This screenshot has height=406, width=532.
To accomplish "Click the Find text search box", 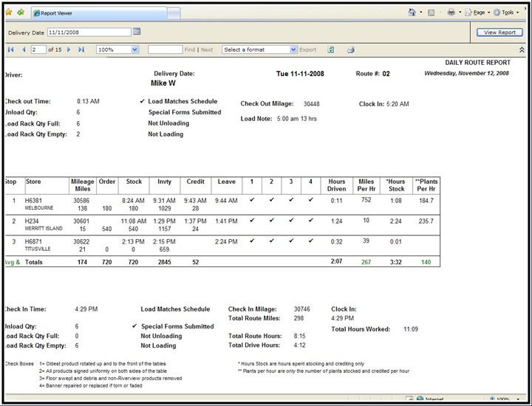I will [165, 49].
